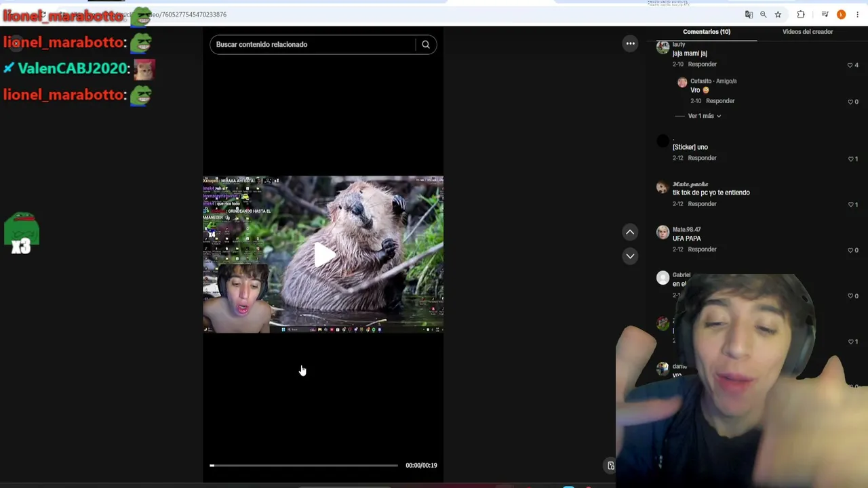Open Cufasito's profile avatar
868x488 pixels.
point(682,83)
